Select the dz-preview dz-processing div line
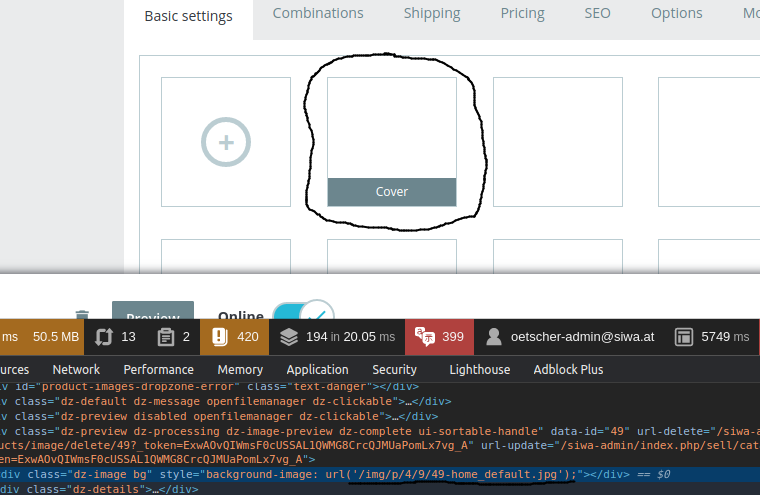 pyautogui.click(x=380, y=446)
